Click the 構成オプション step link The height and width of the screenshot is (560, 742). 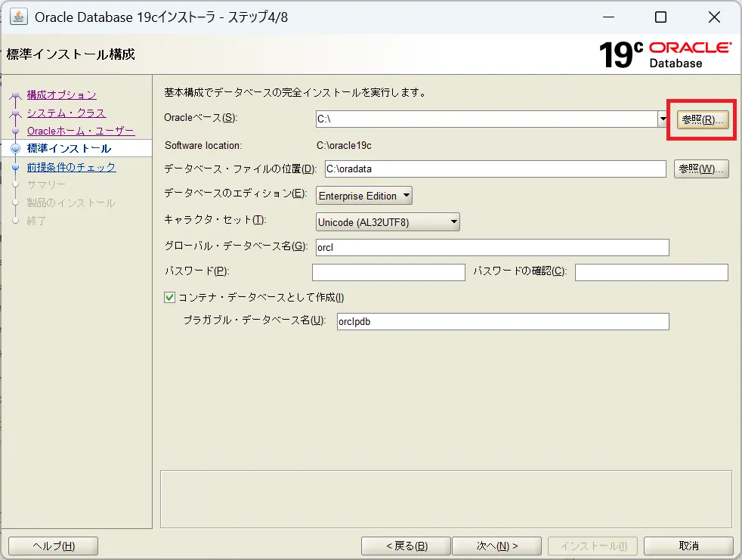pyautogui.click(x=61, y=94)
